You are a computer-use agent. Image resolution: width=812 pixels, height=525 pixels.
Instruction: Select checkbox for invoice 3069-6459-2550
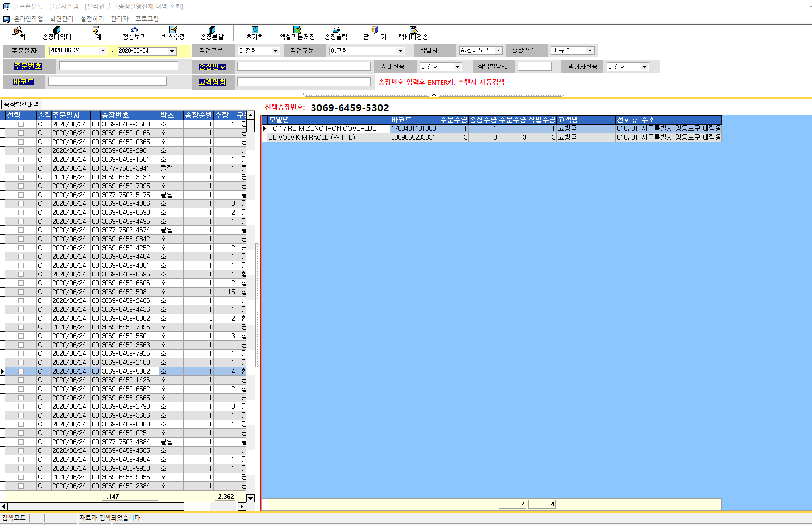pos(21,125)
